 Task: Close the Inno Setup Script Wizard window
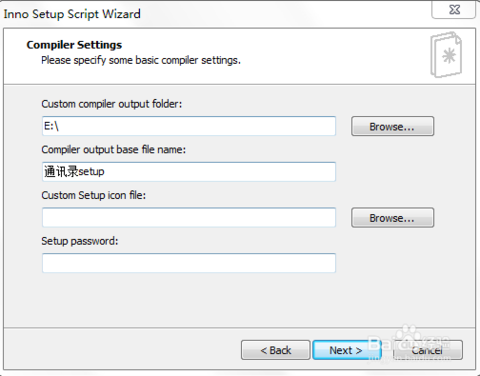tap(454, 9)
